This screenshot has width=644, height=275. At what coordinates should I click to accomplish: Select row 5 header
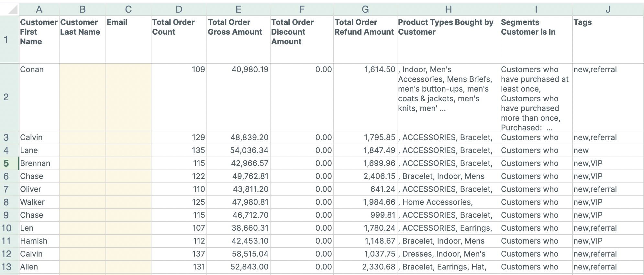coord(6,163)
